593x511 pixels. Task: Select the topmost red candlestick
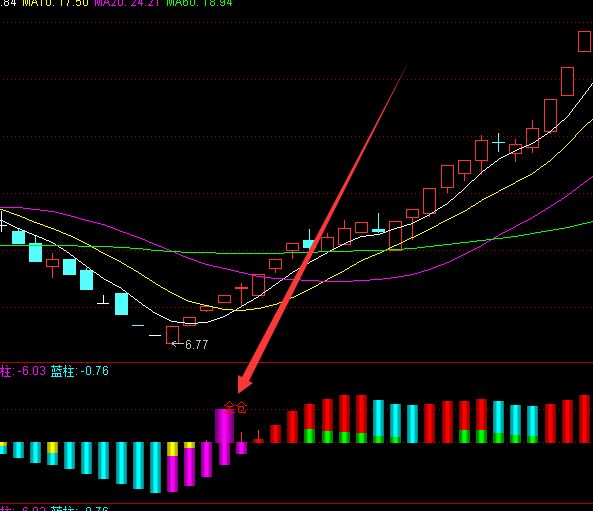(x=584, y=42)
